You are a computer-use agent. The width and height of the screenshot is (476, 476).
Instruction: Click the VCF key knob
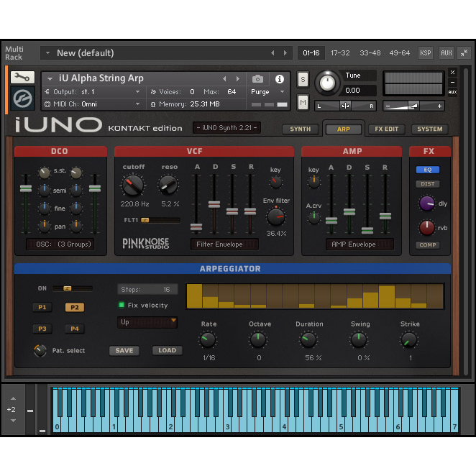(x=275, y=182)
